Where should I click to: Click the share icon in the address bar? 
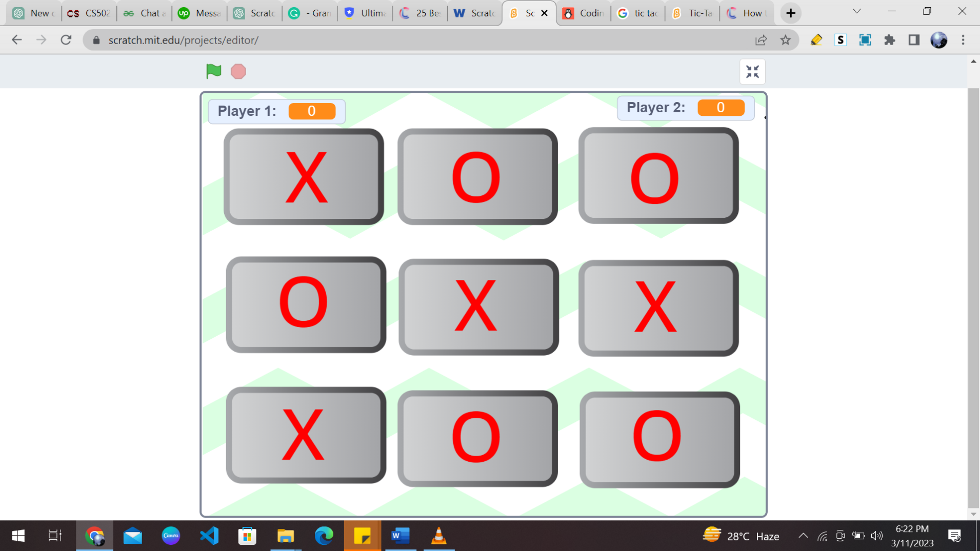(762, 39)
